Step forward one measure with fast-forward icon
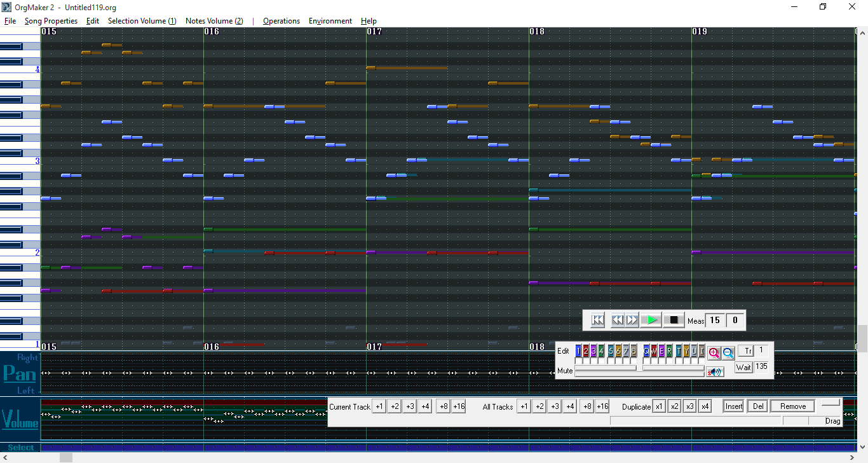The height and width of the screenshot is (463, 868). point(632,320)
